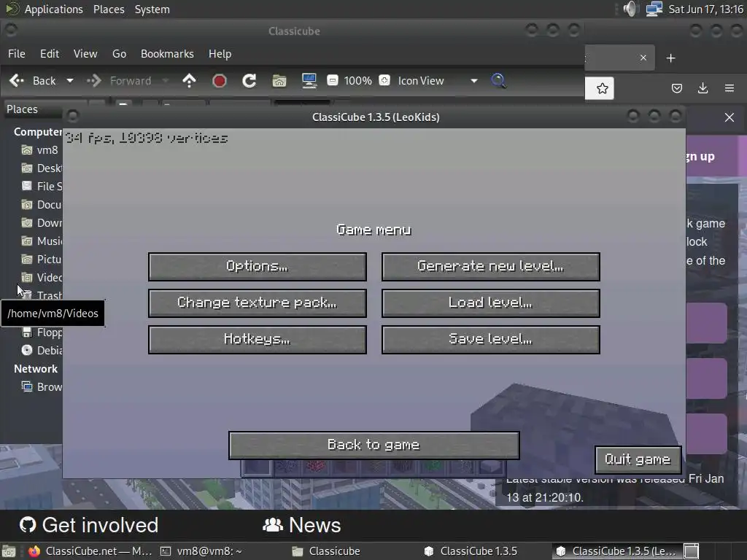Click the network connection tray icon
Viewport: 747px width, 560px height.
[654, 9]
